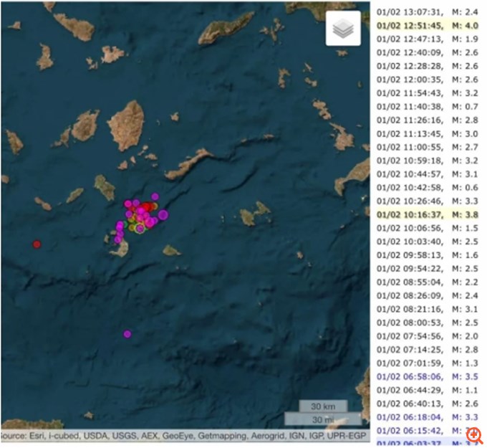This screenshot has width=487, height=448.
Task: Select the isolated red earthquake marker in the west
Action: coord(37,244)
